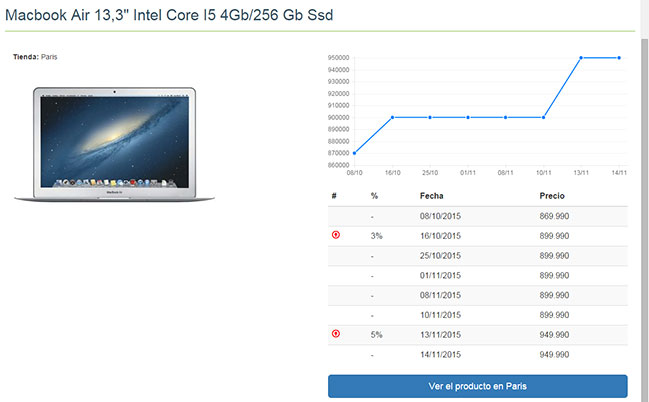Select the 08/10/2015 date in the table

point(441,216)
